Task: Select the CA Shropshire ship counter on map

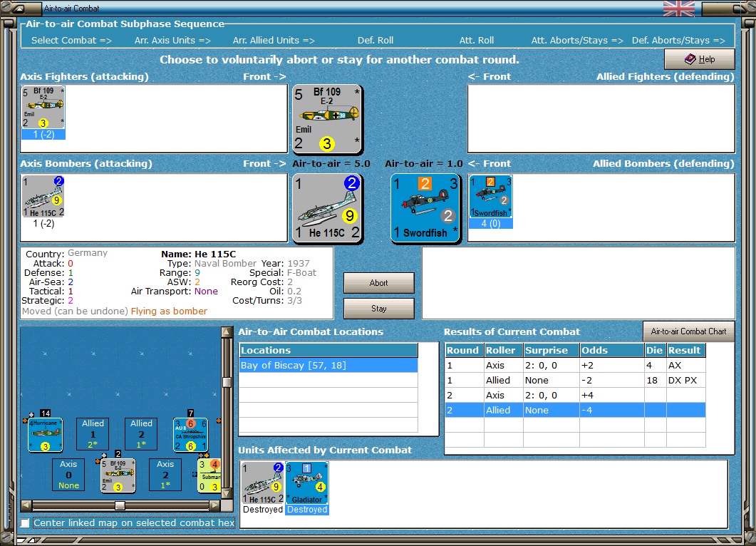Action: [190, 435]
